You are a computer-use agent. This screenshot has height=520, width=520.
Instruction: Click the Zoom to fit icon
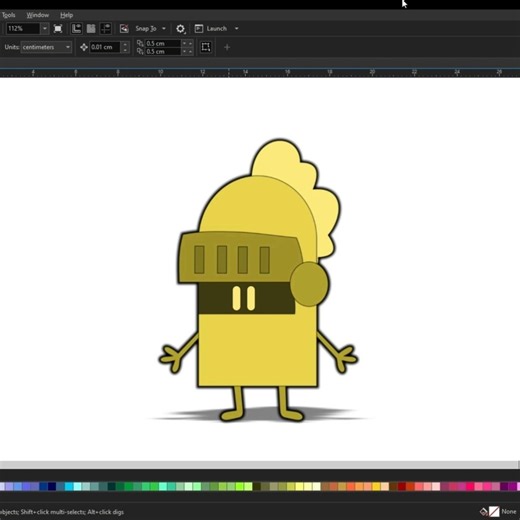click(x=58, y=29)
